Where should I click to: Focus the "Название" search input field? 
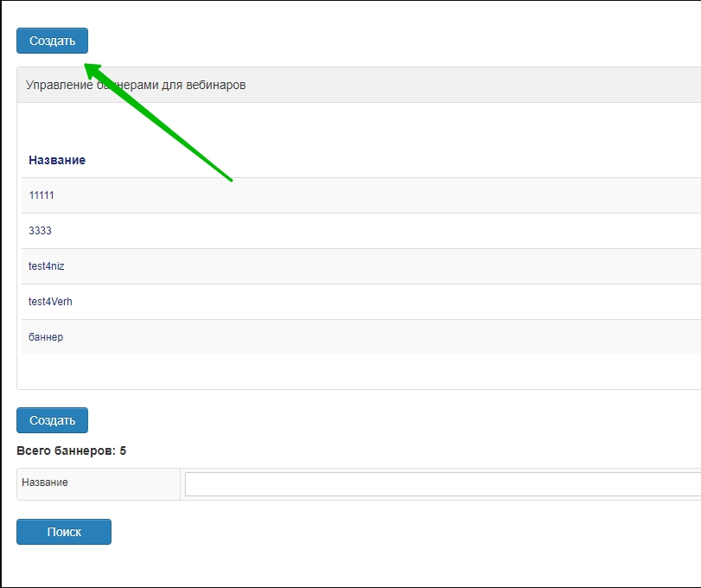pos(443,484)
